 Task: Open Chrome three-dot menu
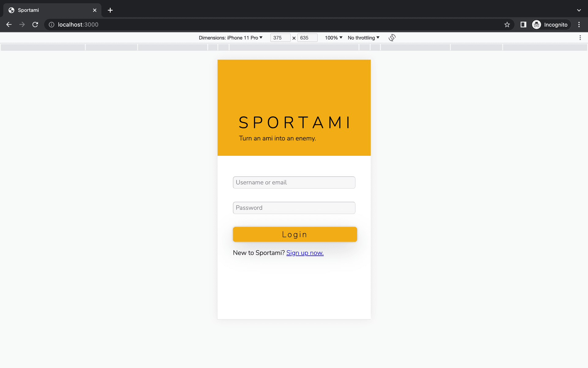[579, 25]
